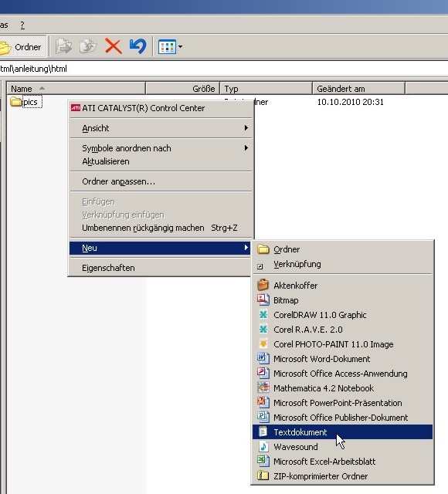Create a new Textdokument
Viewport: 448px width, 494px height.
(342, 432)
